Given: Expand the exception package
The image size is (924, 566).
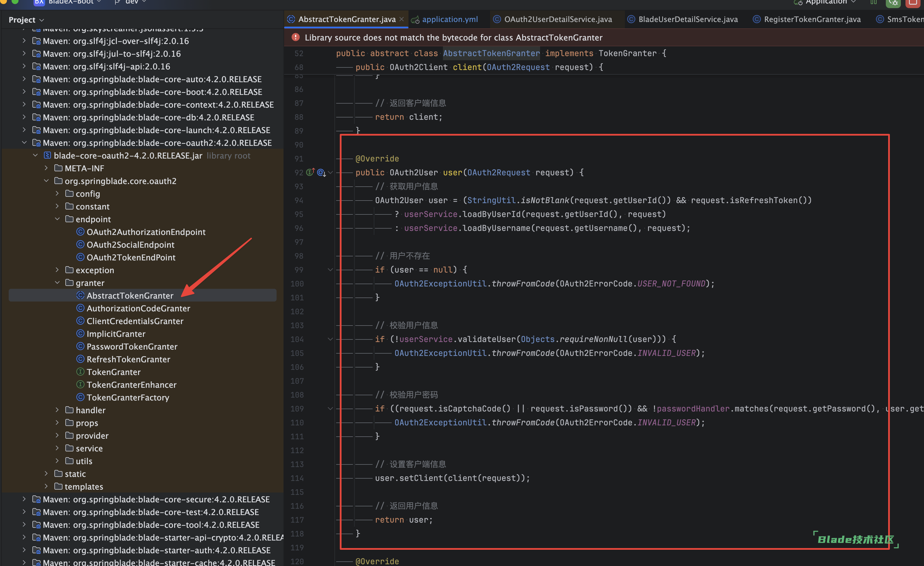Looking at the screenshot, I should [57, 270].
